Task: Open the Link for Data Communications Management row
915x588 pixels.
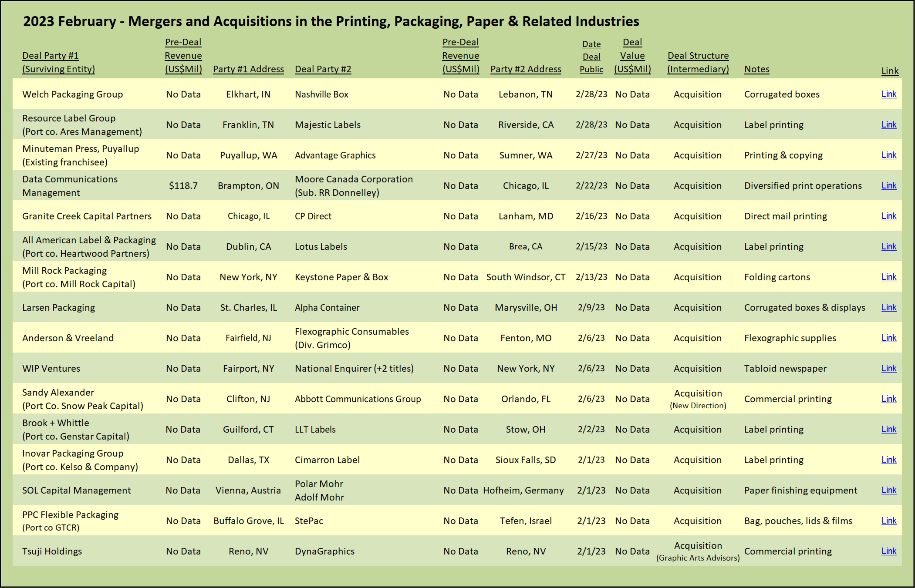Action: 888,185
